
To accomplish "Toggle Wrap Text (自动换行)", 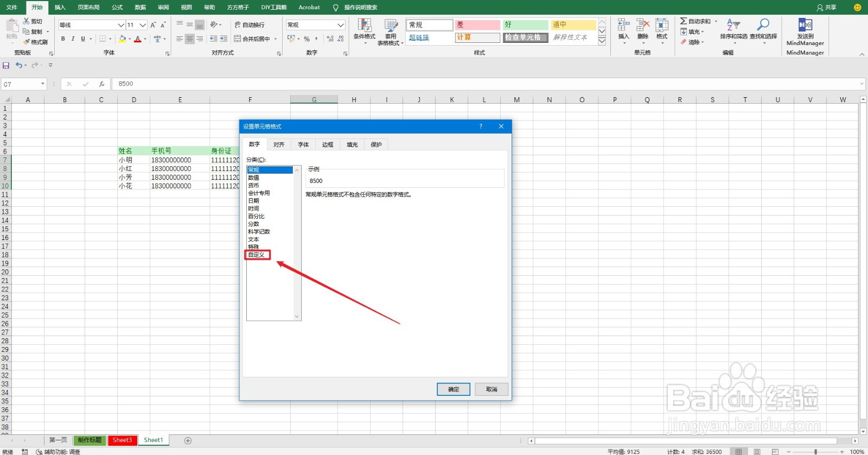I will [x=250, y=25].
